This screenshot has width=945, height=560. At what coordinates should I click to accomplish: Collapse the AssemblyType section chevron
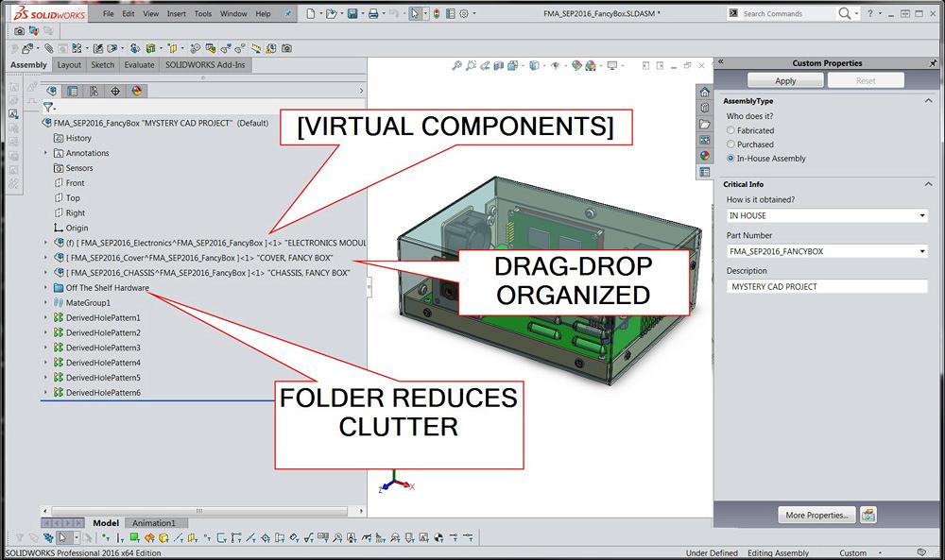(x=928, y=100)
